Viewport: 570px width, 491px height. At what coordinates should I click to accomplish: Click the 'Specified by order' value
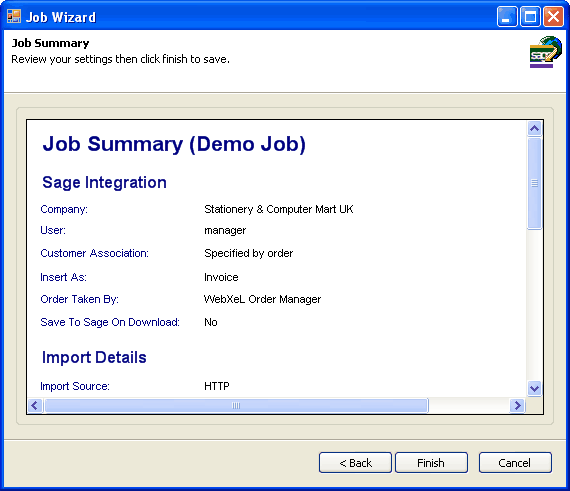pos(249,253)
